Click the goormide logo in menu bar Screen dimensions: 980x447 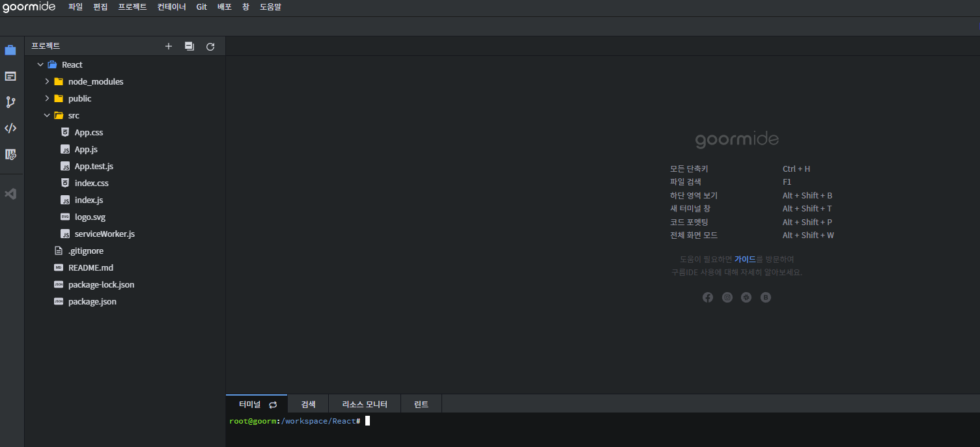click(x=29, y=7)
